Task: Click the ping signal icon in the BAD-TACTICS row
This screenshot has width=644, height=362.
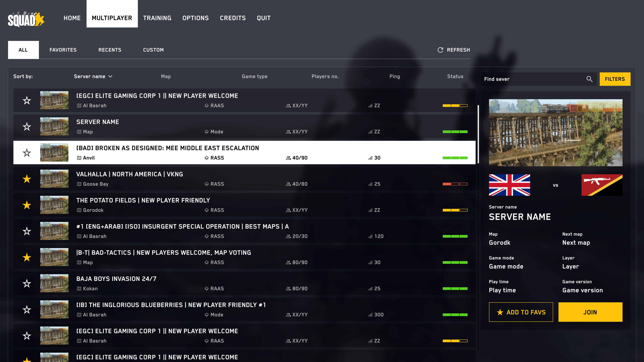Action: tap(370, 263)
